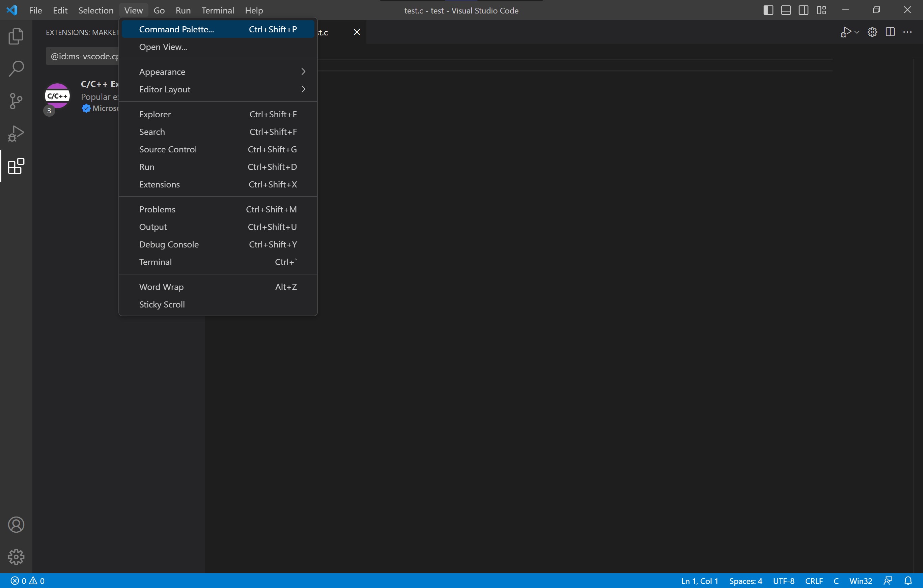The width and height of the screenshot is (923, 588).
Task: Expand the Appearance submenu
Action: click(x=218, y=72)
